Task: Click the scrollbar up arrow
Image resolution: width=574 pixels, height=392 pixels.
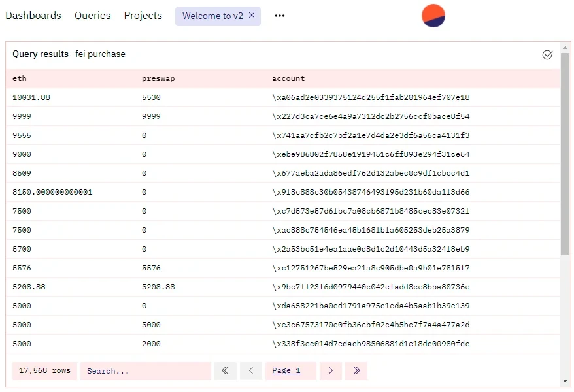Action: coord(565,48)
